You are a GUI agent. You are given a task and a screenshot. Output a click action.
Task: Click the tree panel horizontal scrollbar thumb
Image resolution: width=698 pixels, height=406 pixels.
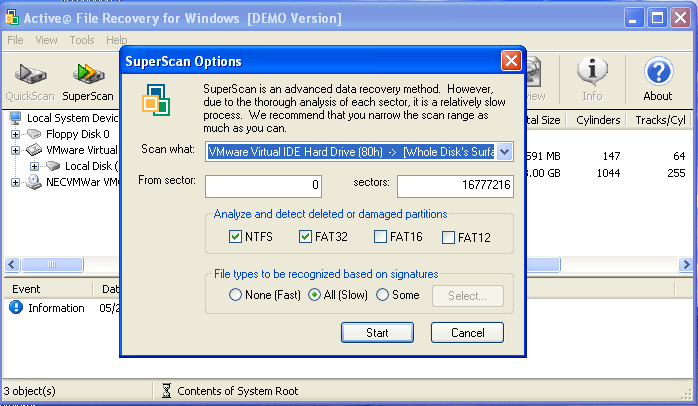52,264
